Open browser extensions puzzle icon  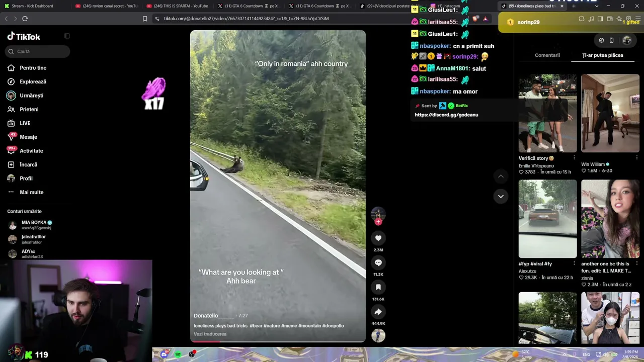click(582, 19)
